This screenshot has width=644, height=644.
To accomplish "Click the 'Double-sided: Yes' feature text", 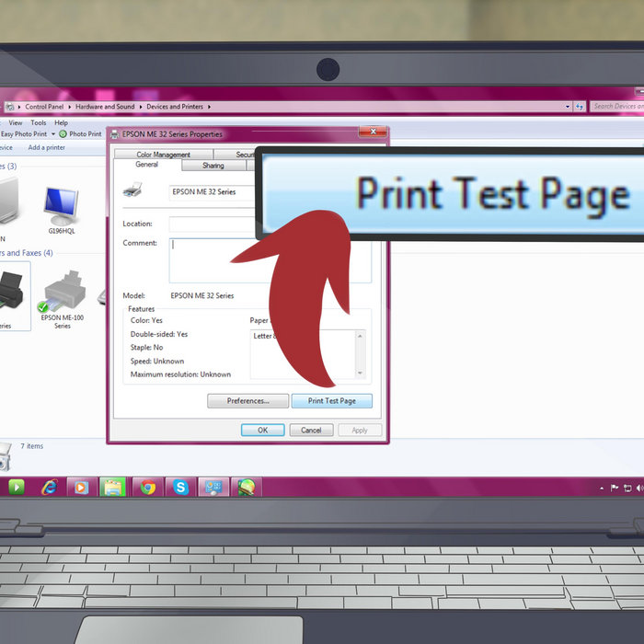I will (x=159, y=334).
